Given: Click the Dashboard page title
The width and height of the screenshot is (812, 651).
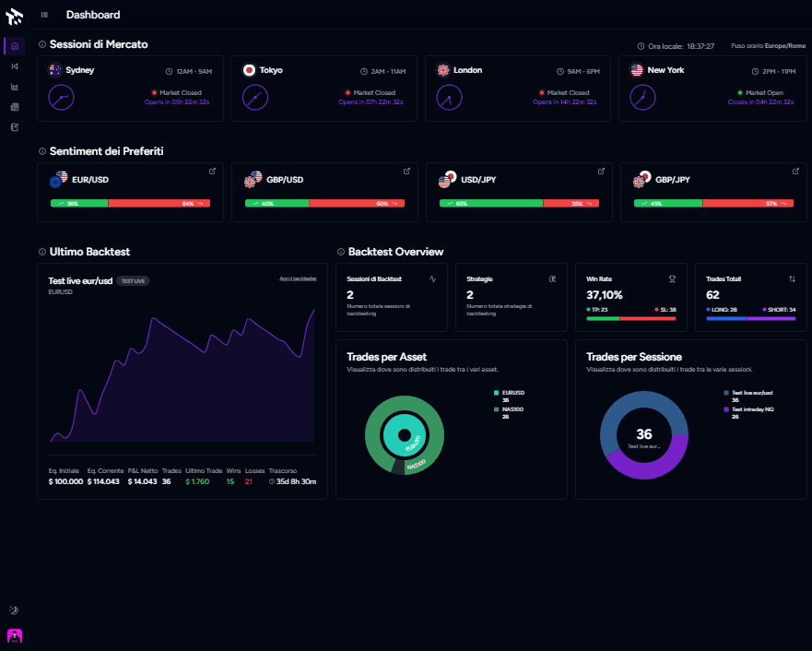Looking at the screenshot, I should [x=93, y=15].
